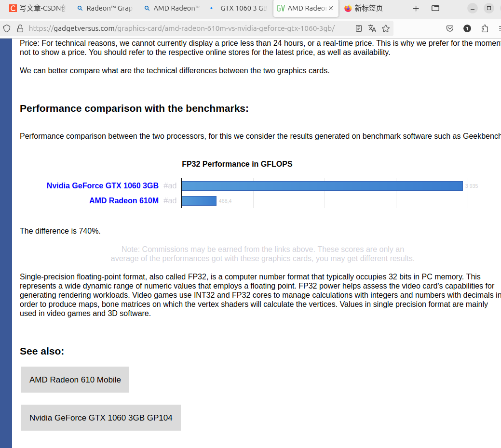Click 'Performance comparison with the benchmarks:' heading
Screen dimensions: 501x448
coord(134,108)
